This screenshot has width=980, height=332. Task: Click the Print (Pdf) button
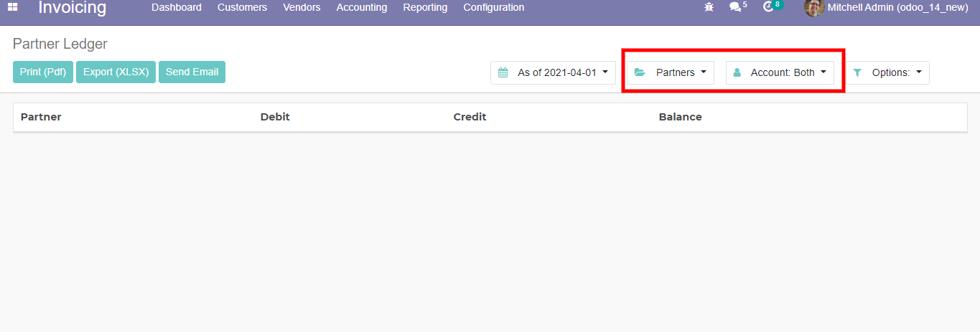(43, 72)
